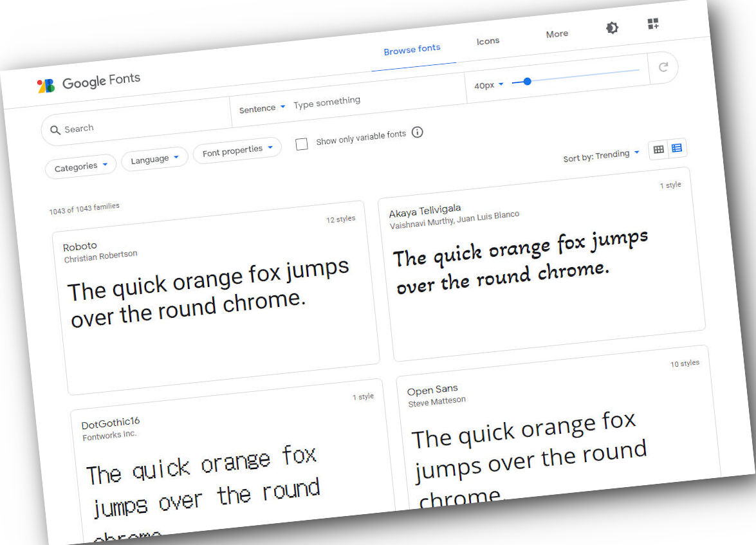Click the Fontworks Inc. designer text

(109, 435)
